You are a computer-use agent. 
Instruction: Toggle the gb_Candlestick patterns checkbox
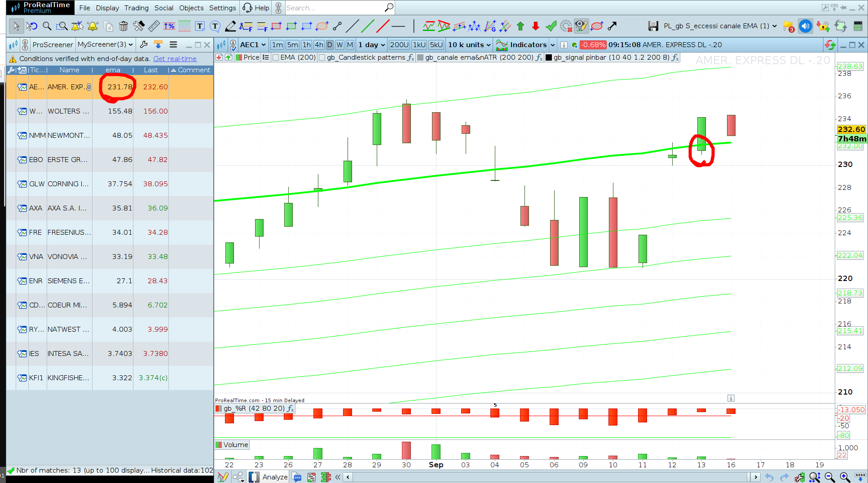click(322, 57)
